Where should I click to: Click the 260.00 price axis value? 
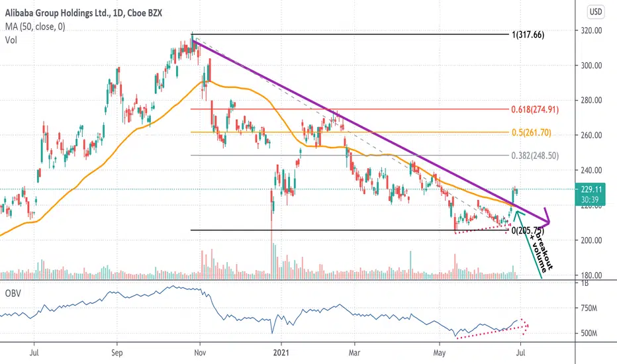[591, 135]
